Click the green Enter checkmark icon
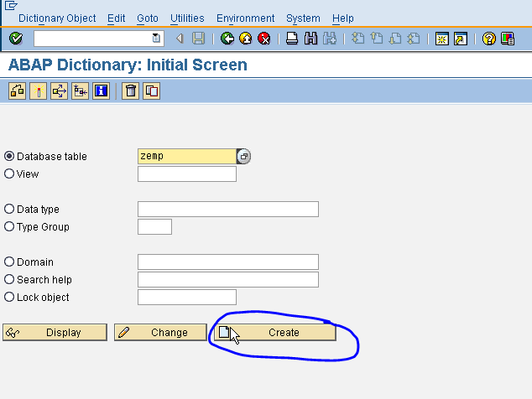The width and height of the screenshot is (532, 399). click(x=16, y=39)
